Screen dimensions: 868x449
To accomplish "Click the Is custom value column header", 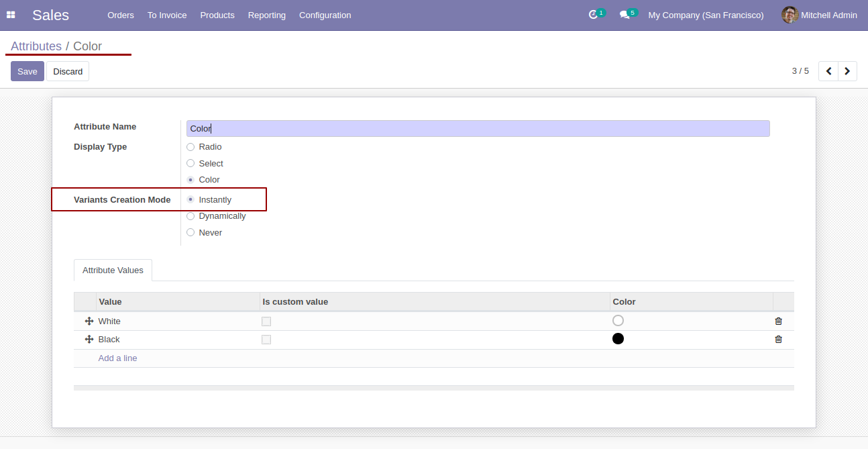I will coord(435,302).
